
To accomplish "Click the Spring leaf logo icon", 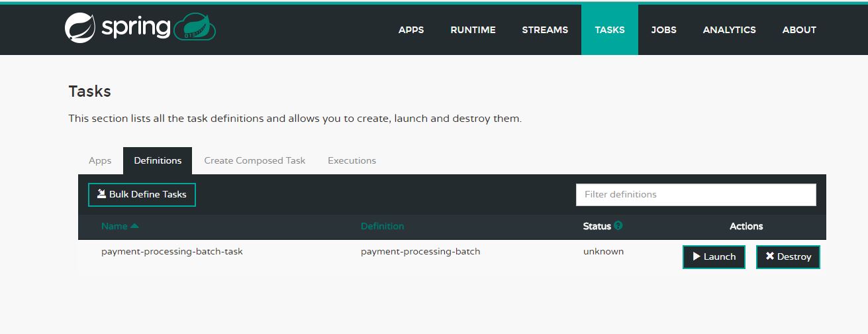I will tap(81, 28).
